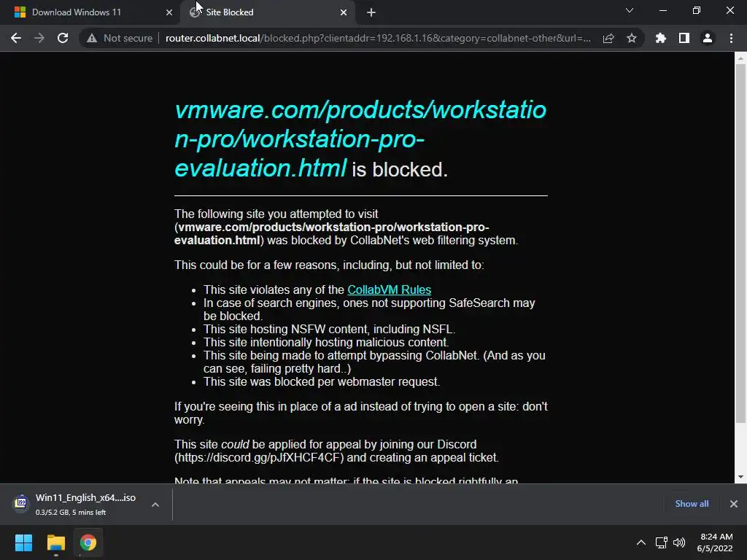Click the address bar URL
The image size is (747, 560).
pyautogui.click(x=378, y=38)
